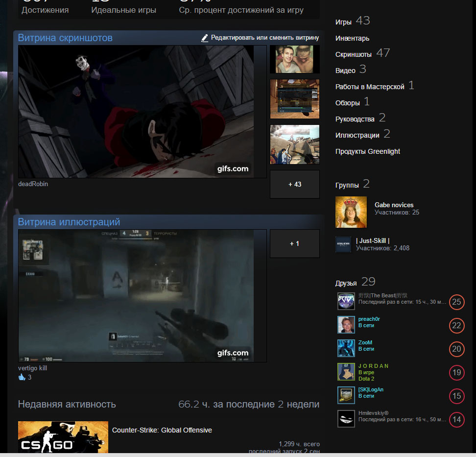Open the Gabe novices group name
This screenshot has height=457, width=476.
coord(394,205)
